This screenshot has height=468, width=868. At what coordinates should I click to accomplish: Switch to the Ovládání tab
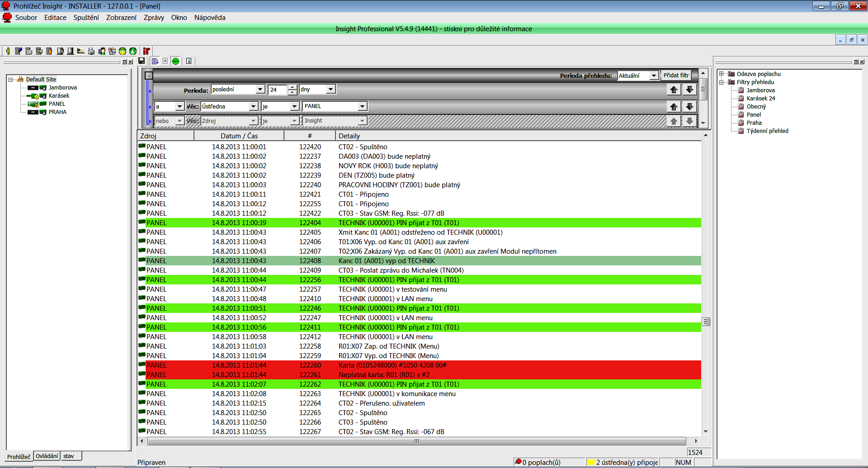point(47,456)
